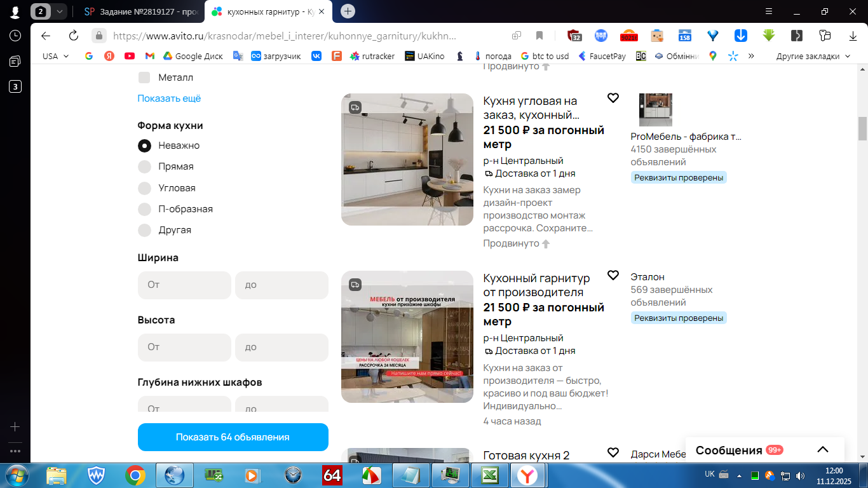
Task: Click the Ширина От input field
Action: click(184, 285)
